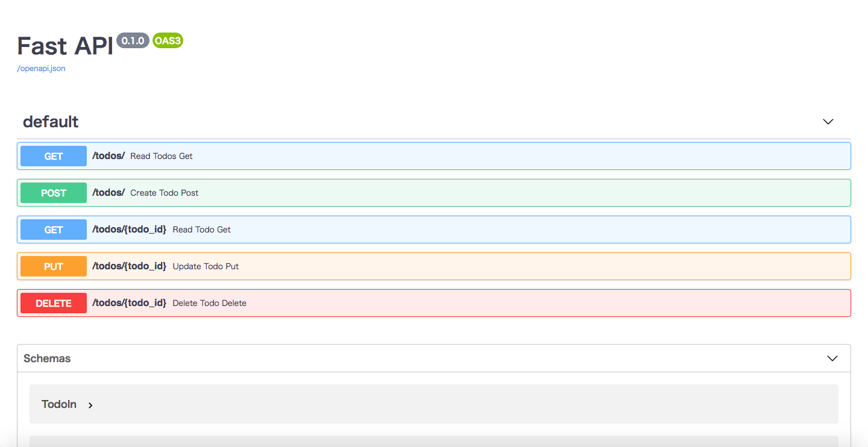Click the TodoIn disclosure arrow
The width and height of the screenshot is (868, 447).
[x=90, y=405]
